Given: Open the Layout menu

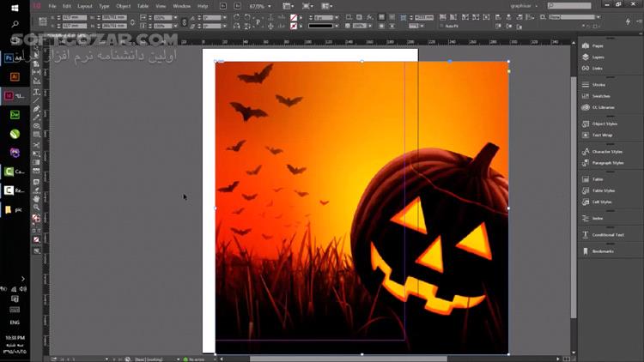Looking at the screenshot, I should [85, 6].
